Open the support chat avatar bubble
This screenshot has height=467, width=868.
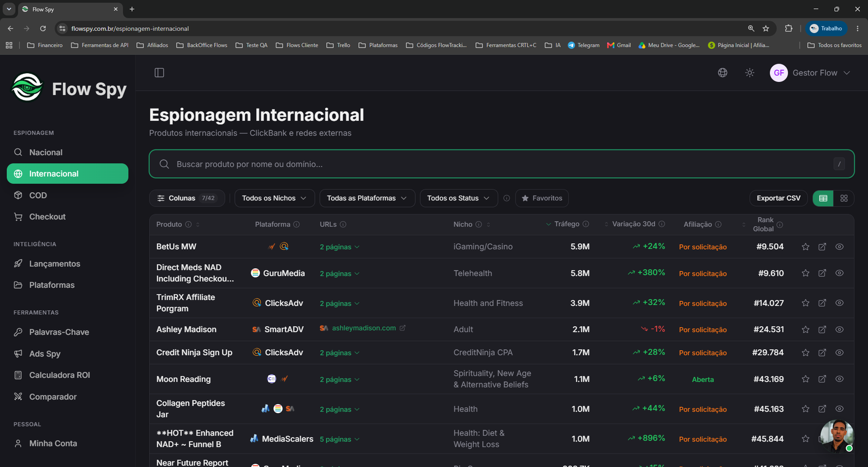837,436
